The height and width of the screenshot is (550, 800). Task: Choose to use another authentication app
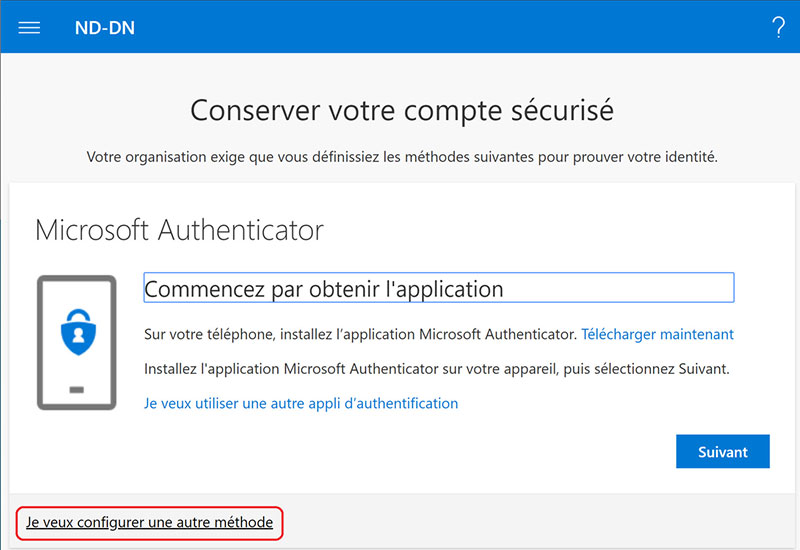(x=301, y=403)
